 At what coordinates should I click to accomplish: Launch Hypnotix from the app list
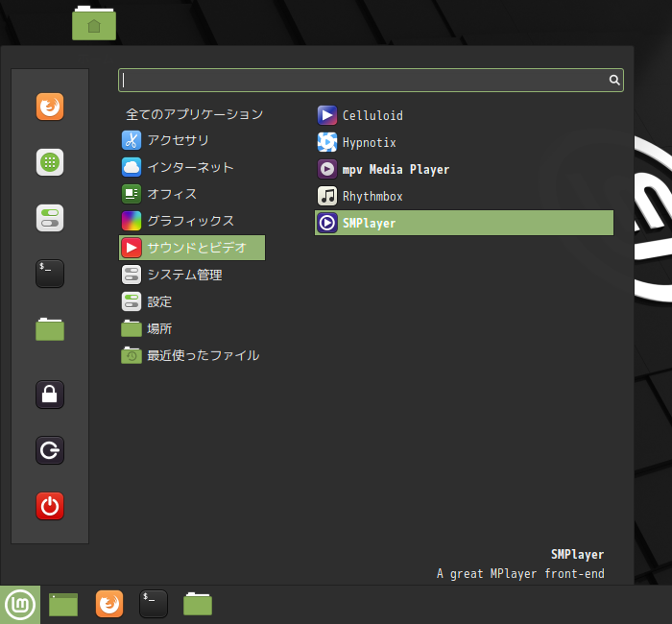click(464, 142)
